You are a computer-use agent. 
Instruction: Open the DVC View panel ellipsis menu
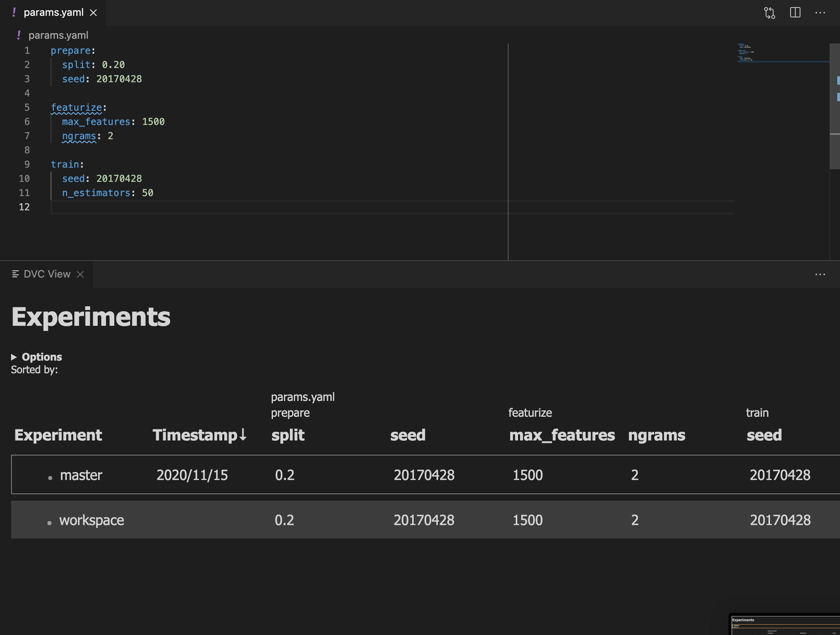(821, 274)
